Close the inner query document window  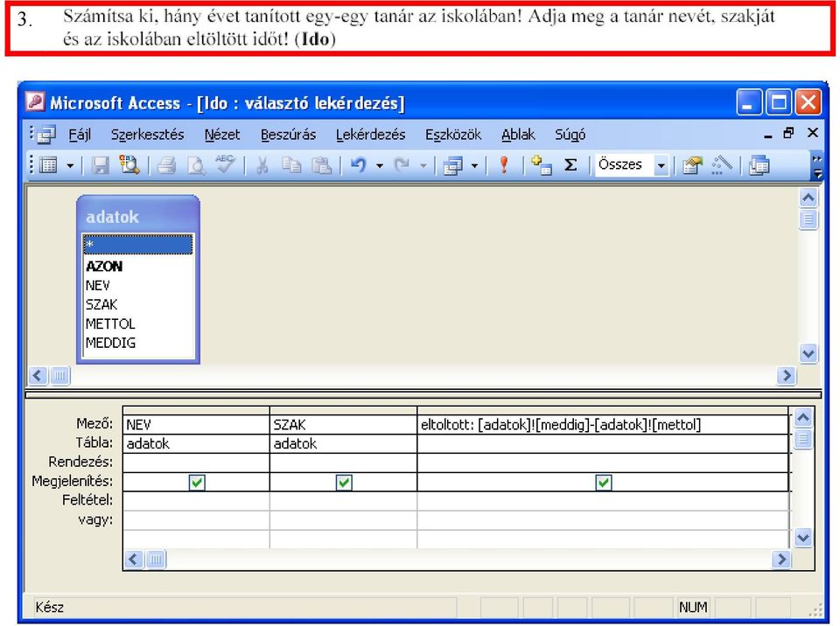(x=813, y=133)
